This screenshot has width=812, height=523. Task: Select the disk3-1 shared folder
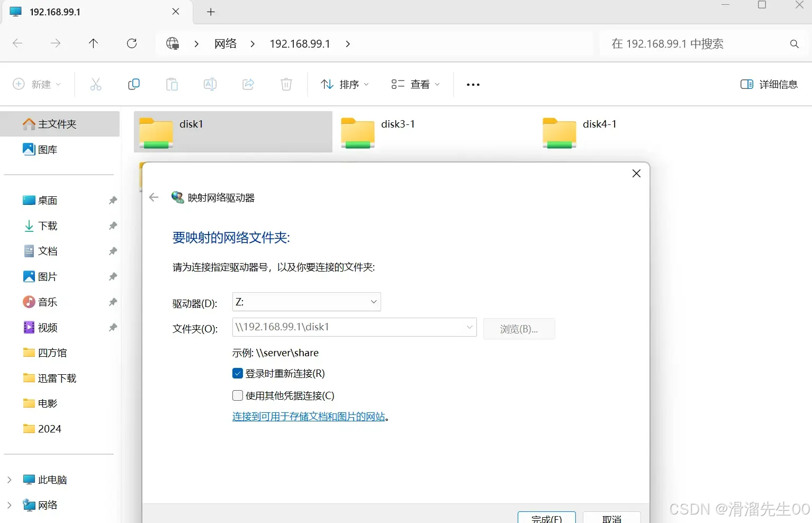pos(434,131)
